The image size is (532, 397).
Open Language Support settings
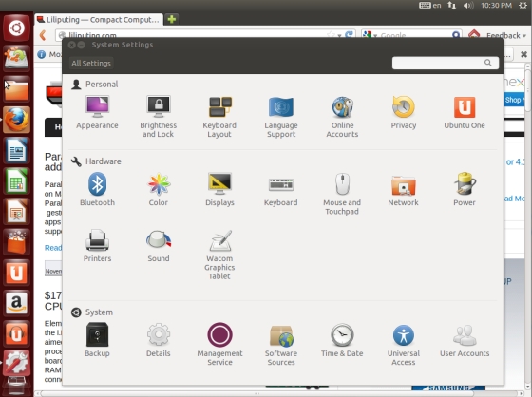[x=281, y=117]
